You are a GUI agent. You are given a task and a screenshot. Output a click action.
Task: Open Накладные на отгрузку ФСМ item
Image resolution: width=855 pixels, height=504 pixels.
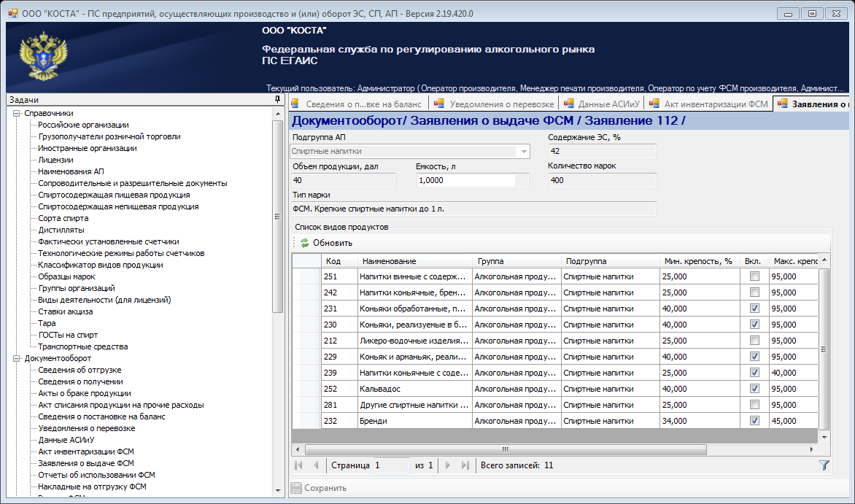coord(92,486)
